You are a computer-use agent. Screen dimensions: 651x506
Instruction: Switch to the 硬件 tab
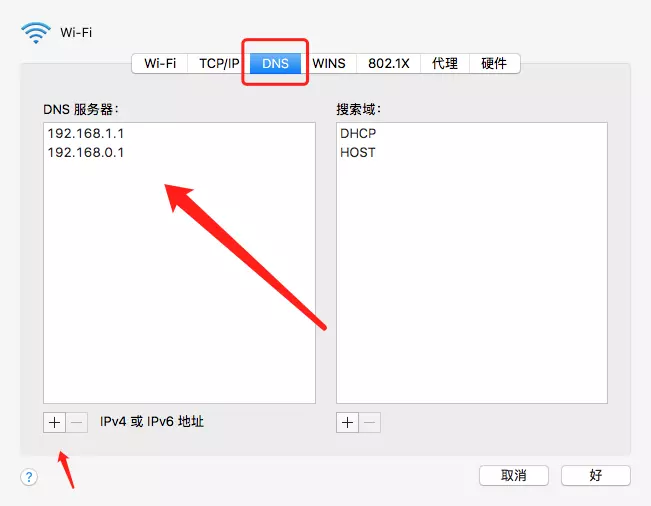[494, 64]
